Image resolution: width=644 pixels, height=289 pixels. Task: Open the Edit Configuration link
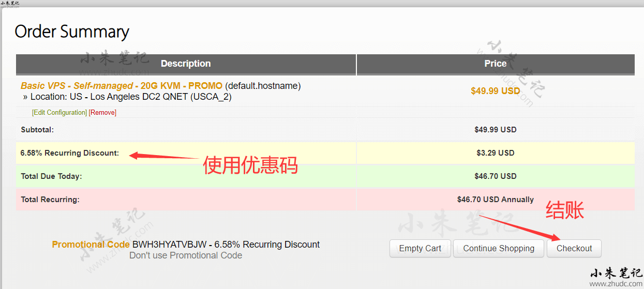[59, 113]
